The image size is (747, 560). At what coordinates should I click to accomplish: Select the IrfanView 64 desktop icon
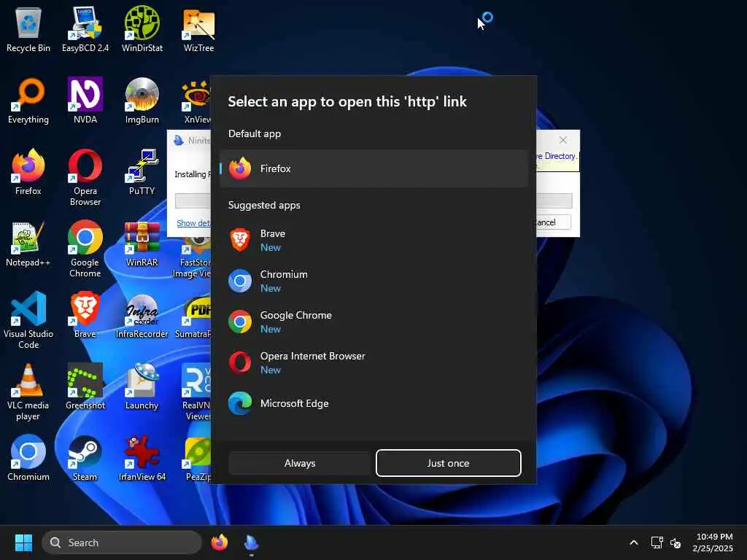142,458
